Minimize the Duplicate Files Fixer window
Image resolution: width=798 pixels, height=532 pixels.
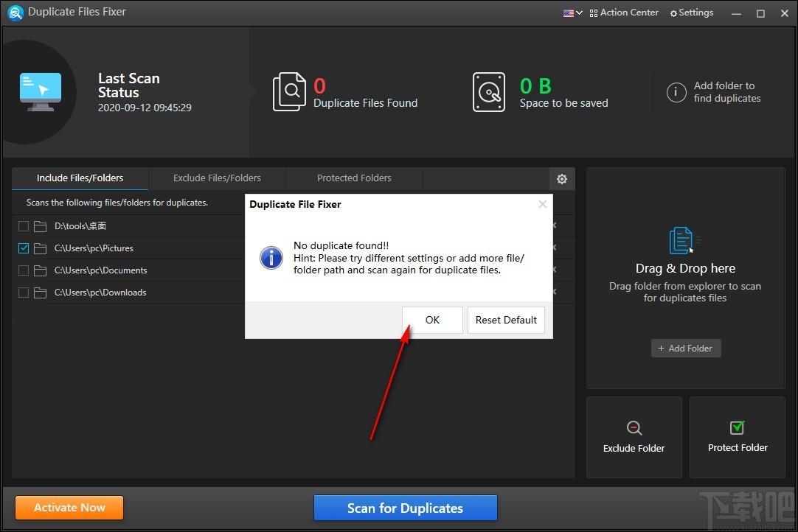(x=736, y=14)
